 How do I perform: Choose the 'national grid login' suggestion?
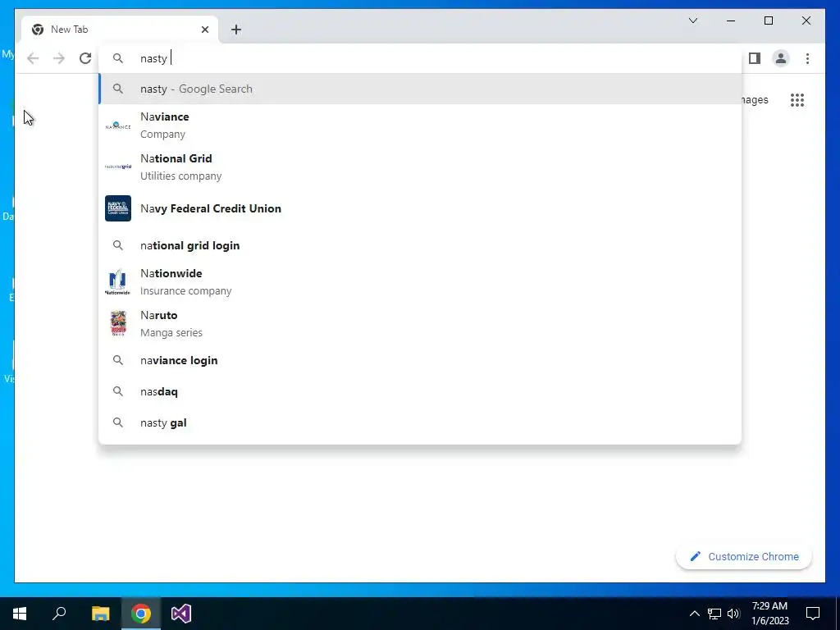tap(421, 245)
